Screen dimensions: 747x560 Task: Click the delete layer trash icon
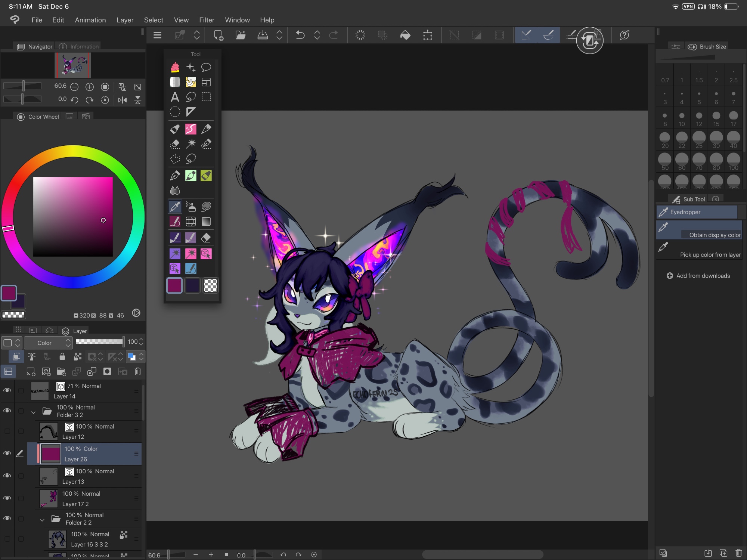point(138,371)
